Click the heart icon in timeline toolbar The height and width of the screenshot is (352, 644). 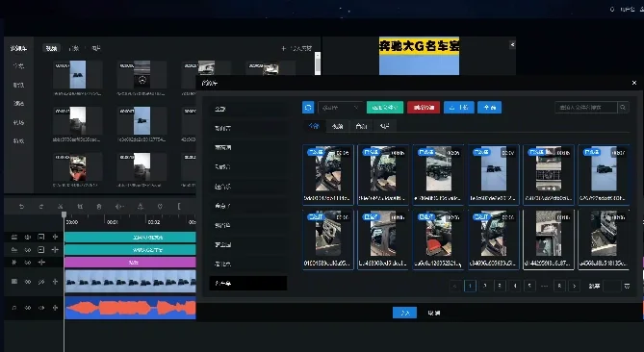click(160, 207)
